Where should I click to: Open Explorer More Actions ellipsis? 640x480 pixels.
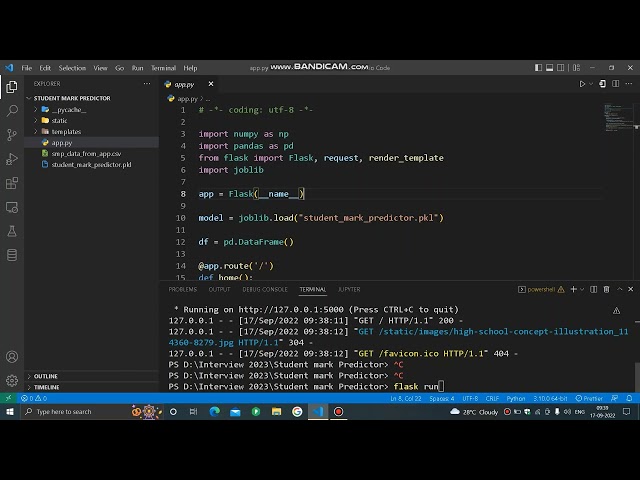click(147, 84)
